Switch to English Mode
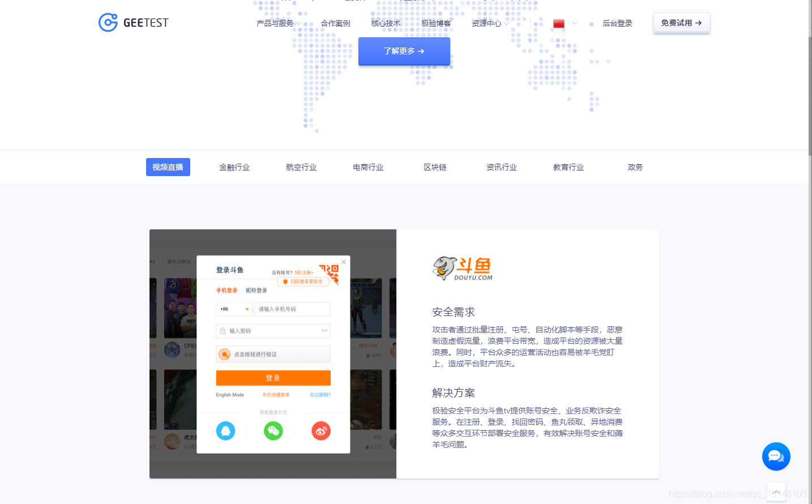812x504 pixels. pos(230,395)
